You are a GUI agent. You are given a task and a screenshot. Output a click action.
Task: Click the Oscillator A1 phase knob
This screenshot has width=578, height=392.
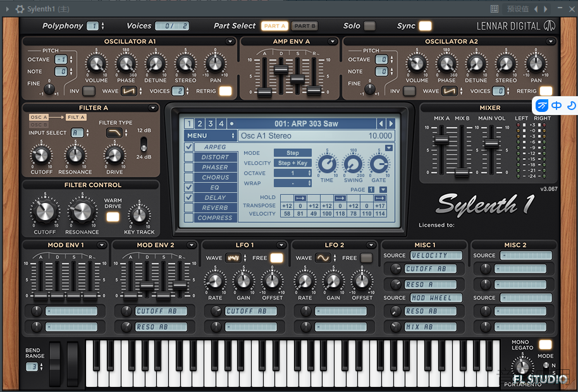coord(126,64)
